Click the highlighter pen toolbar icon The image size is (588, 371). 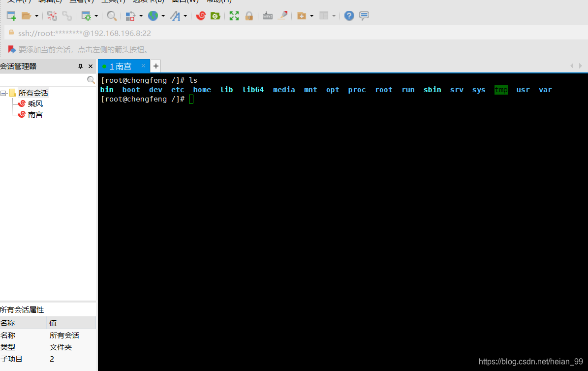pos(283,16)
